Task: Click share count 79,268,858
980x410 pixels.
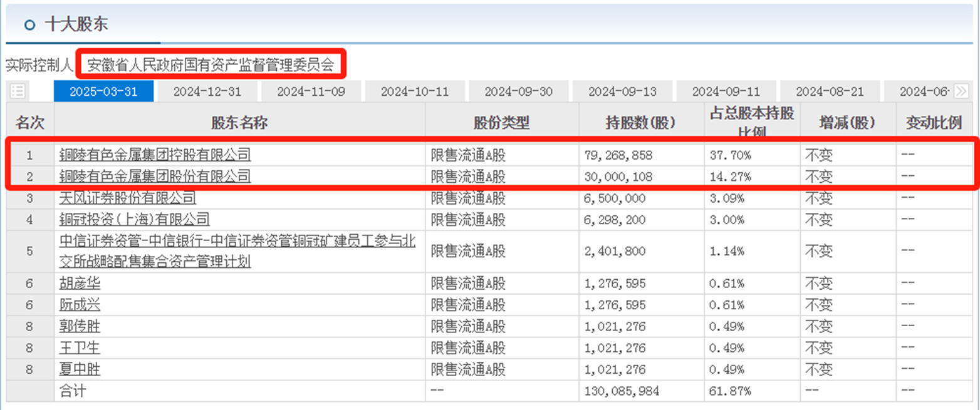Action: point(618,155)
